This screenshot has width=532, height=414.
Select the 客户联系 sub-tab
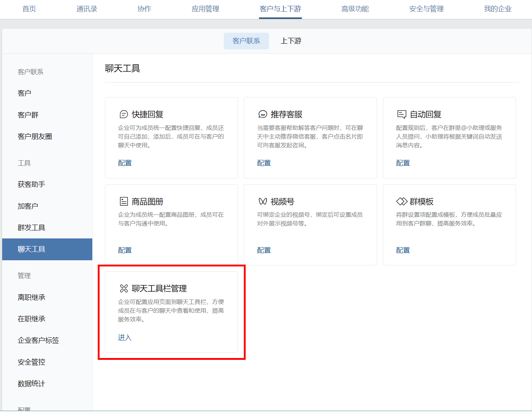tap(246, 41)
